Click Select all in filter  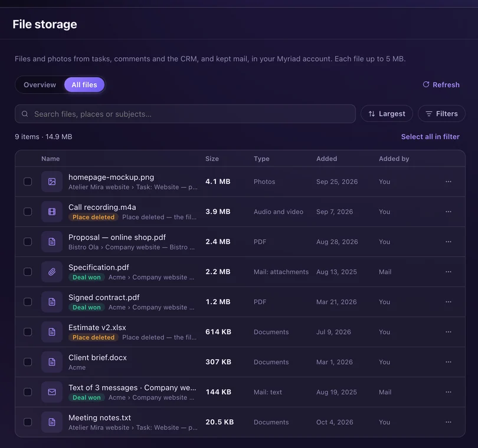pyautogui.click(x=430, y=137)
